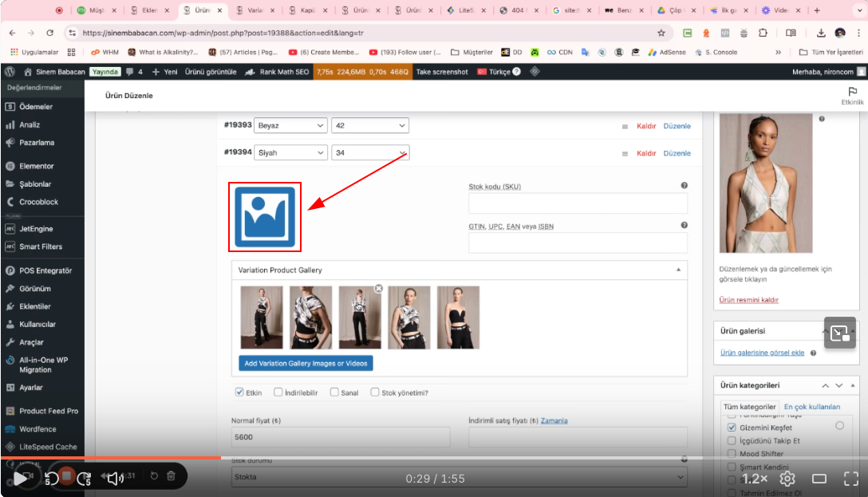Click the Wordfence sidebar icon
868x497 pixels.
click(x=10, y=429)
